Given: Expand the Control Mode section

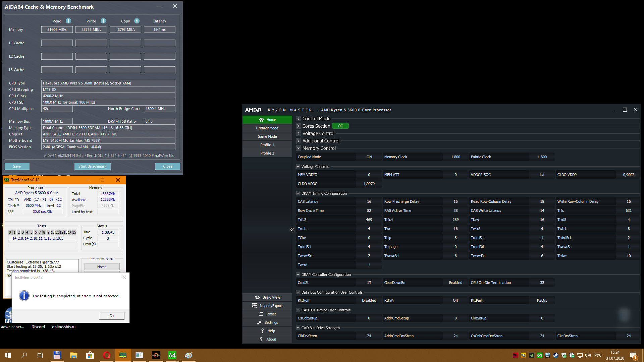Looking at the screenshot, I should tap(299, 119).
